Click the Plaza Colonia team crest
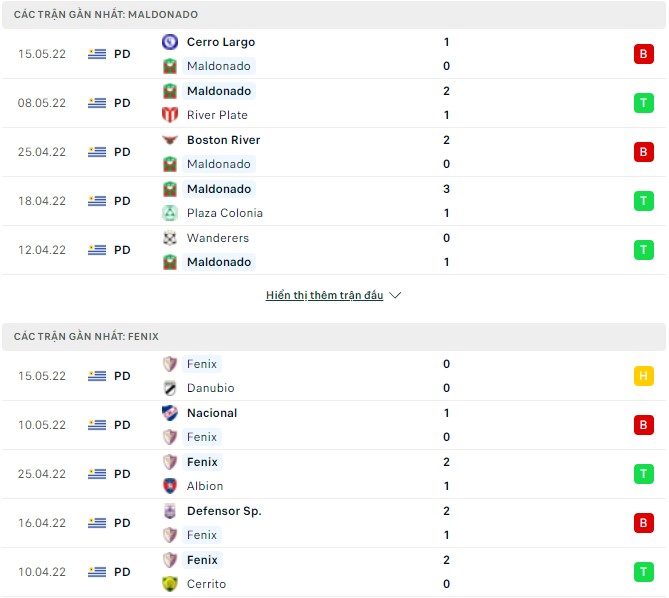The image size is (669, 598). coord(169,213)
